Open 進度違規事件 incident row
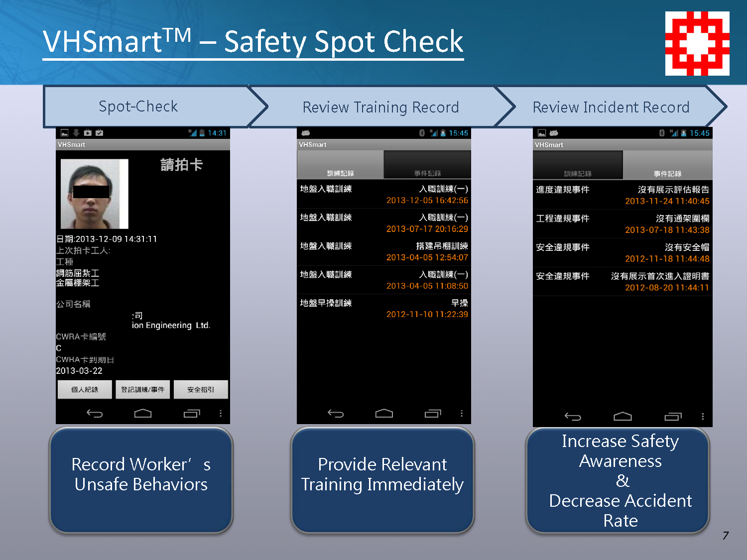Screen dimensions: 747x560 pyautogui.click(x=622, y=195)
